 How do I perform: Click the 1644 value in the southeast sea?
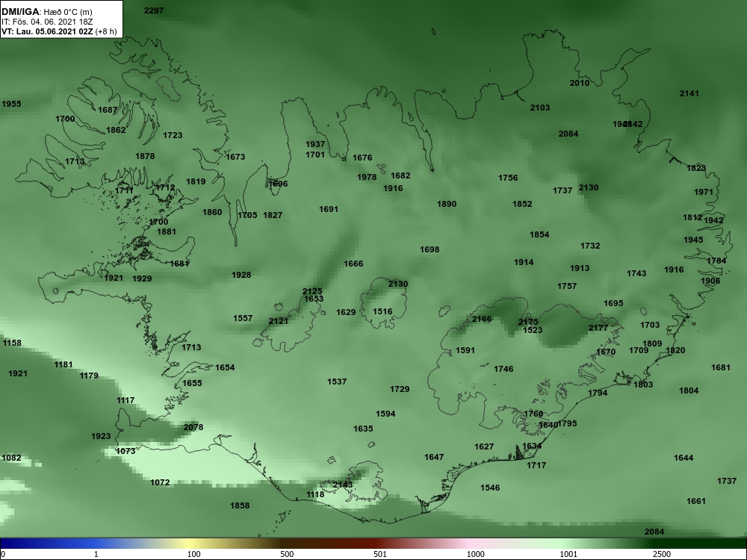coord(684,458)
